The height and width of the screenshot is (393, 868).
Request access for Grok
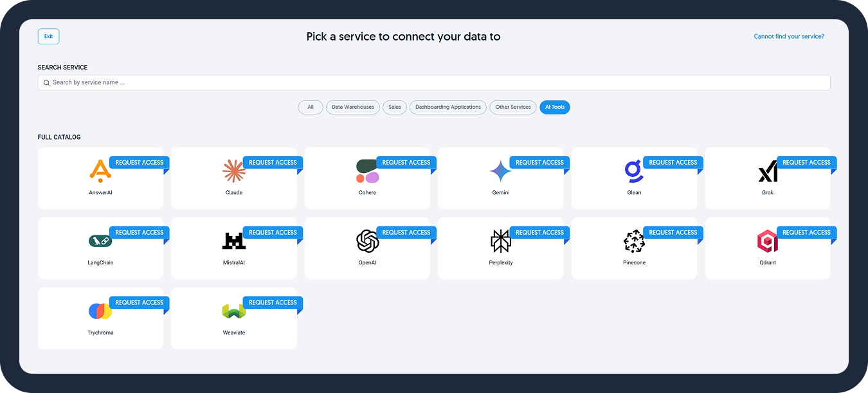click(806, 163)
